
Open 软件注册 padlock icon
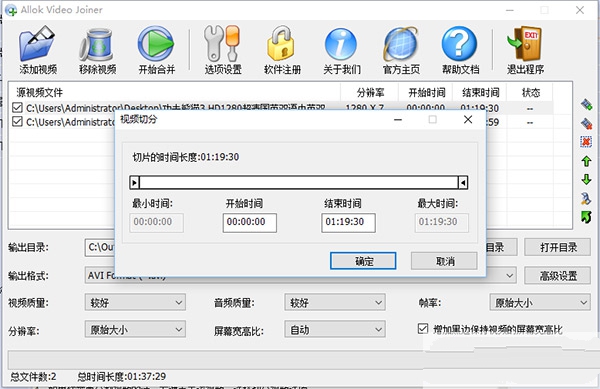tap(281, 44)
